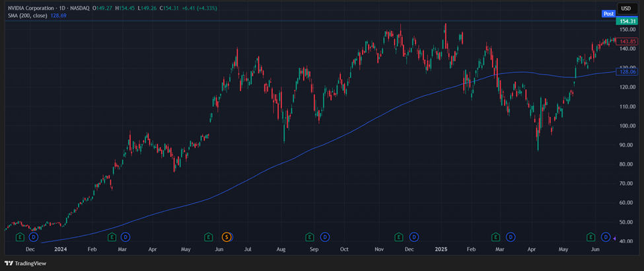Screen dimensions: 644x271
Task: Click the rightmost dividend D marker
Action: tap(606, 237)
